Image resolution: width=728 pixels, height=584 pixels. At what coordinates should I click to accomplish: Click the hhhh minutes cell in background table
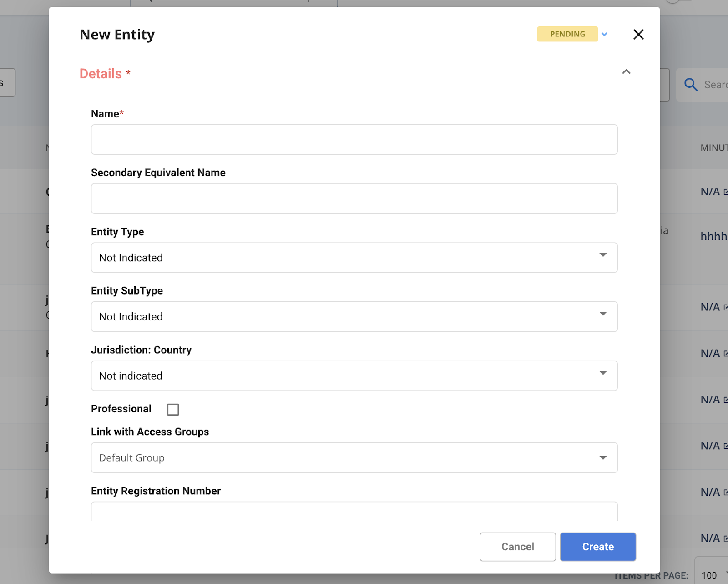tap(714, 236)
